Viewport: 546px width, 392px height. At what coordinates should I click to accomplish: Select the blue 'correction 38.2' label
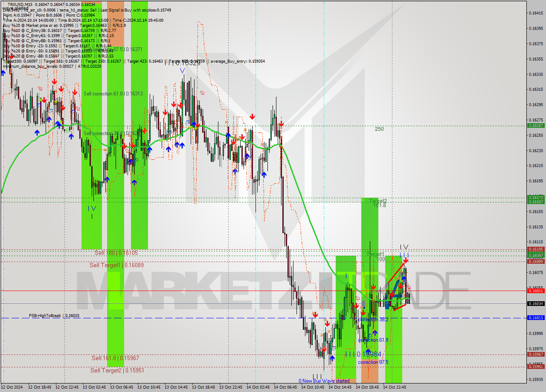coord(373,320)
